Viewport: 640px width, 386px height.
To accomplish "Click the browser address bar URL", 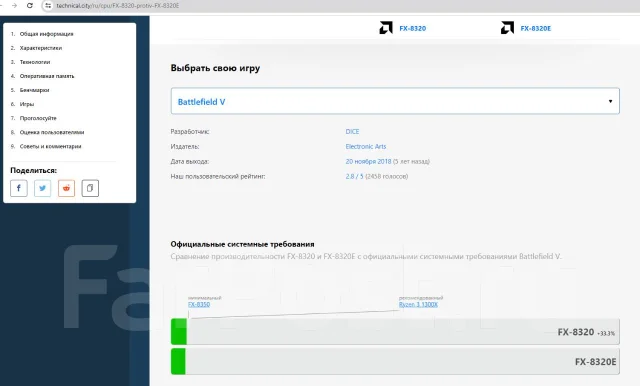I will [x=118, y=6].
